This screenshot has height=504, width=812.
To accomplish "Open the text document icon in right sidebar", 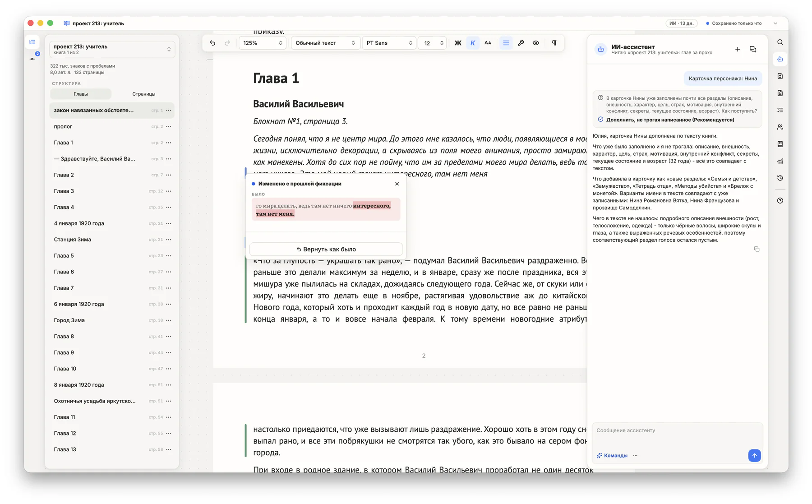I will (780, 93).
